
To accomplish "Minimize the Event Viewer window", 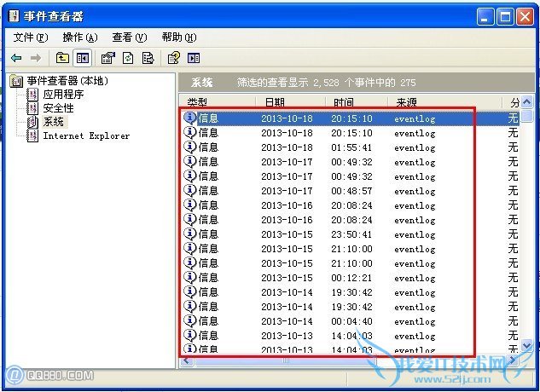I will pos(485,16).
